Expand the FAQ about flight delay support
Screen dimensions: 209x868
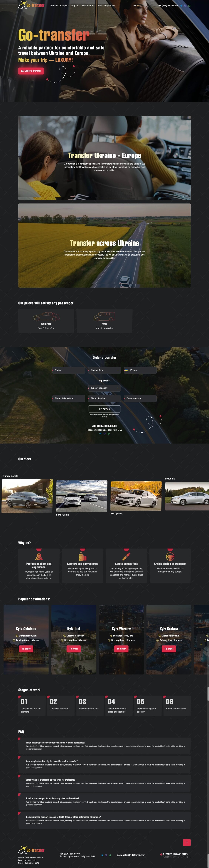[104, 820]
